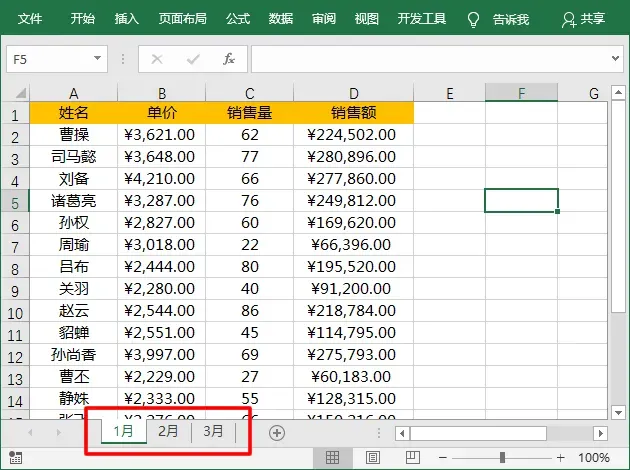Select the 1月 sheet tab
Viewport: 630px width, 470px height.
tap(123, 431)
